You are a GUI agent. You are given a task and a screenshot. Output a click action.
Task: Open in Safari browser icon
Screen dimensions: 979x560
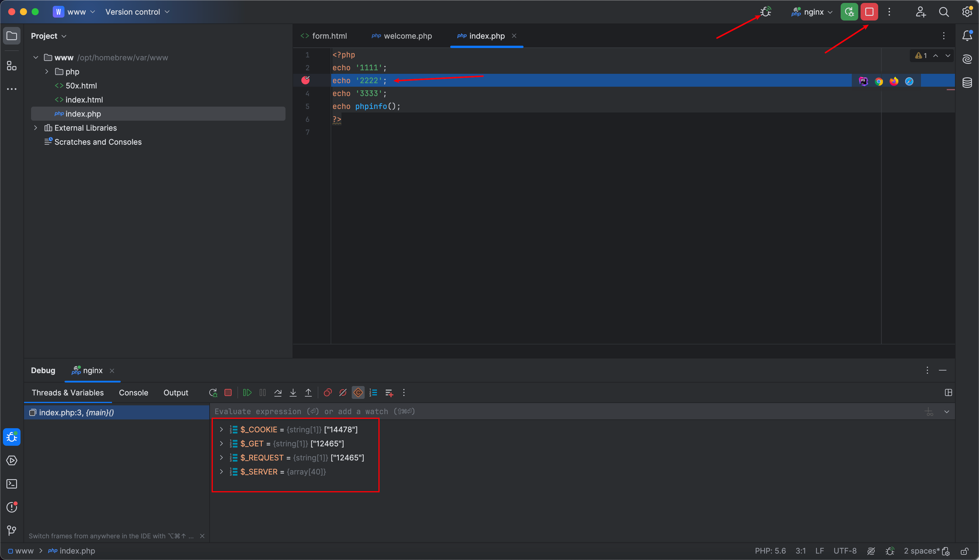pyautogui.click(x=909, y=81)
